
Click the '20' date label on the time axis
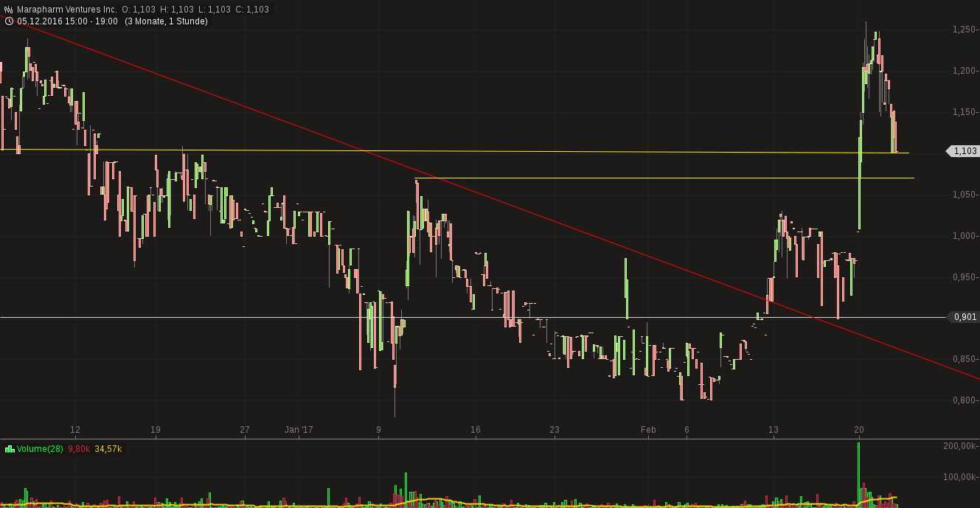[858, 429]
